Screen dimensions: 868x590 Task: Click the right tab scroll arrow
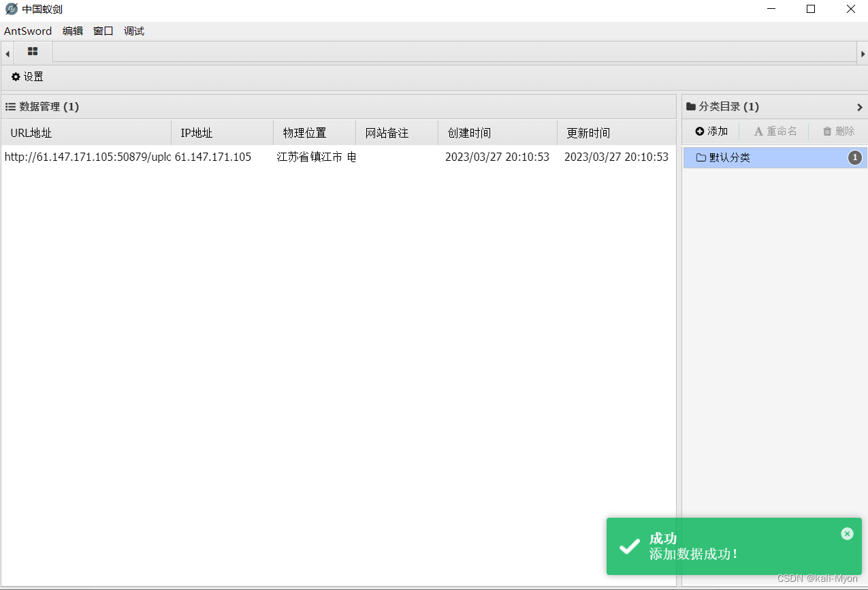coord(863,53)
